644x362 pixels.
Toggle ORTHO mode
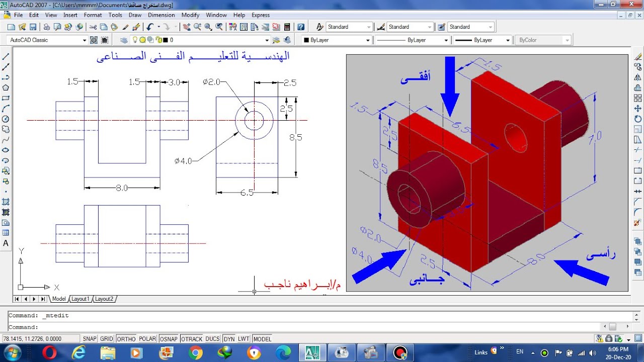click(x=126, y=339)
